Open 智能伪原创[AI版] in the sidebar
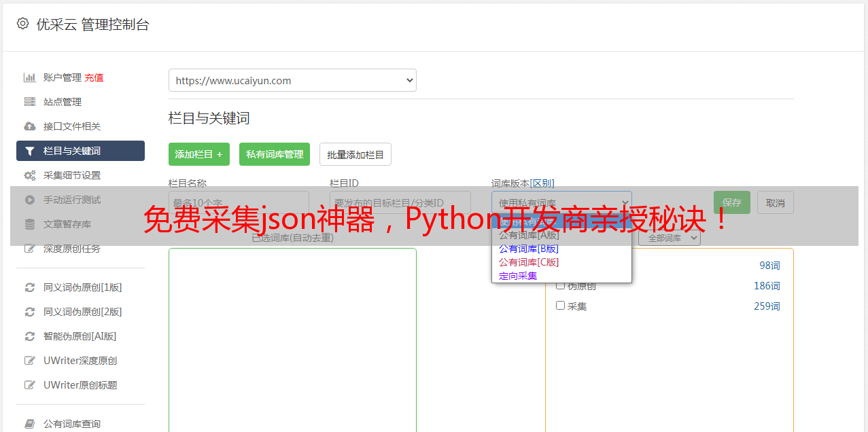The height and width of the screenshot is (432, 868). pyautogui.click(x=80, y=336)
